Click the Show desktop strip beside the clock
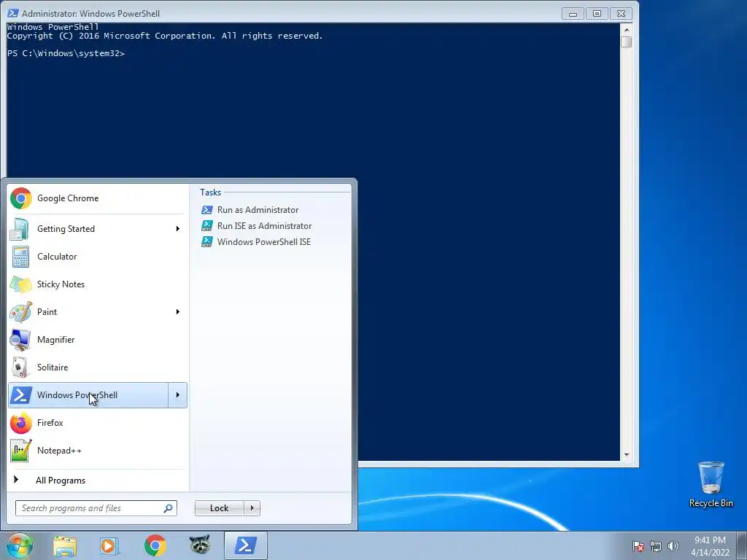Viewport: 747px width, 560px height. point(742,545)
